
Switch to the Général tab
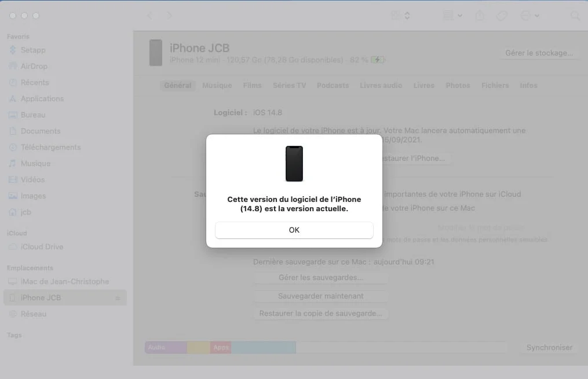coord(178,86)
